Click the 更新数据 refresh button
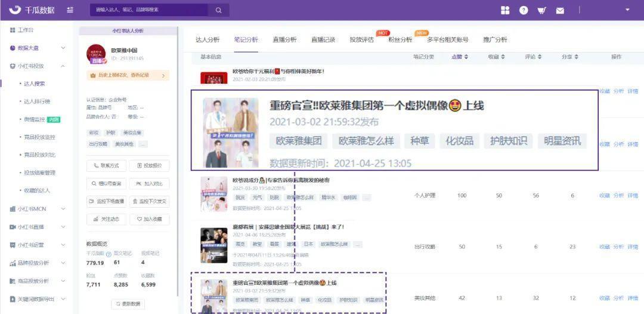Viewport: 644px width, 314px height. click(128, 304)
